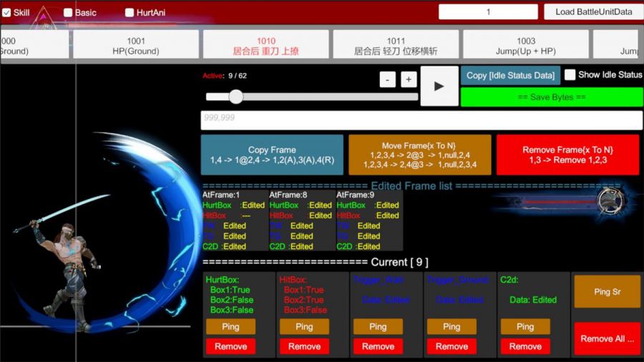This screenshot has width=644, height=362.
Task: Select the 1010 skill tab in red
Action: [x=266, y=44]
